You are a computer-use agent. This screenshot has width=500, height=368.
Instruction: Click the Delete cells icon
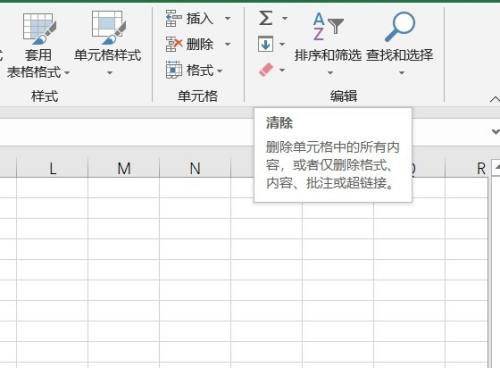(x=174, y=44)
